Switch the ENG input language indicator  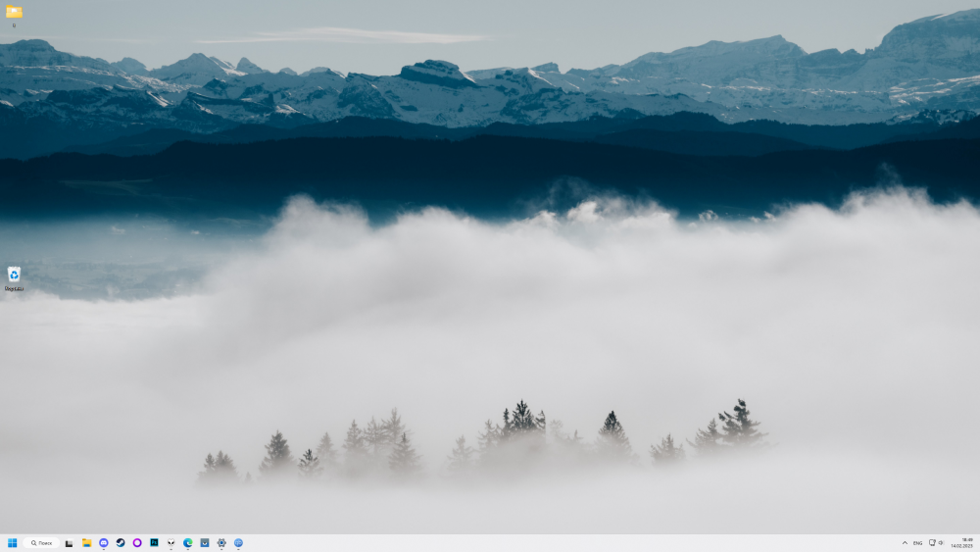click(918, 542)
